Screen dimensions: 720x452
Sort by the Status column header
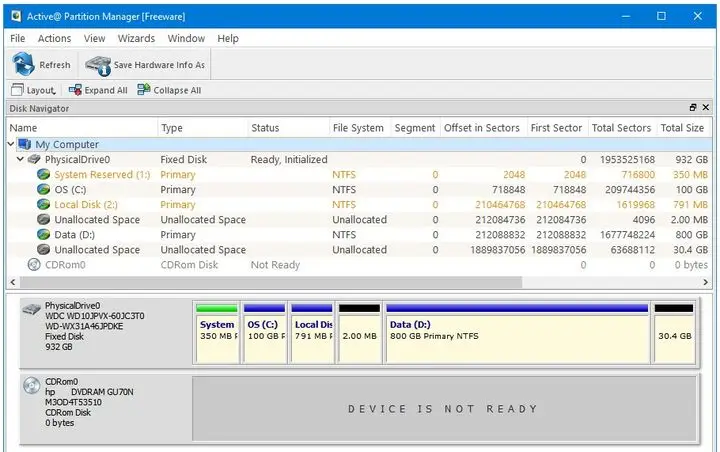(288, 128)
